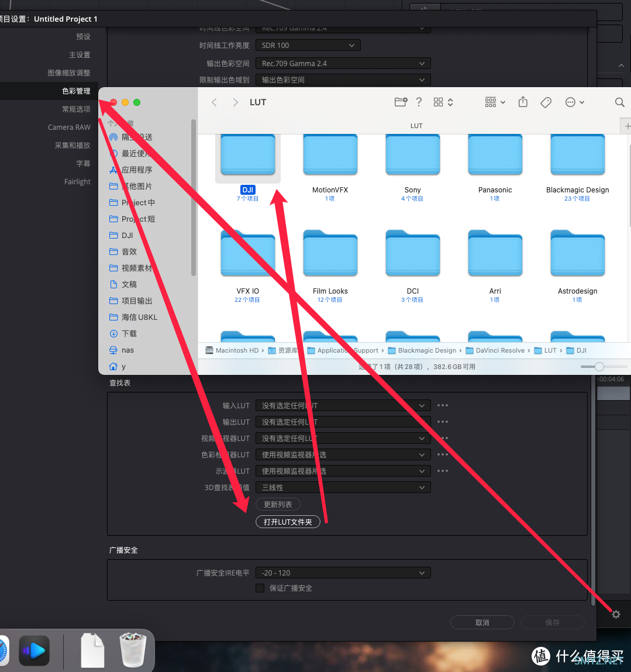Open the 示波器LUT three-dot options
The image size is (631, 672).
442,471
